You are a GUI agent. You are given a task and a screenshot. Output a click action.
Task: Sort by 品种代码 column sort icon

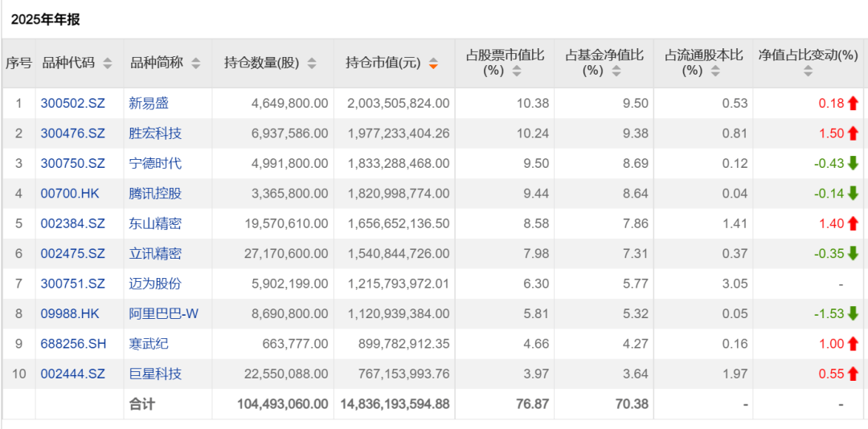pyautogui.click(x=108, y=63)
